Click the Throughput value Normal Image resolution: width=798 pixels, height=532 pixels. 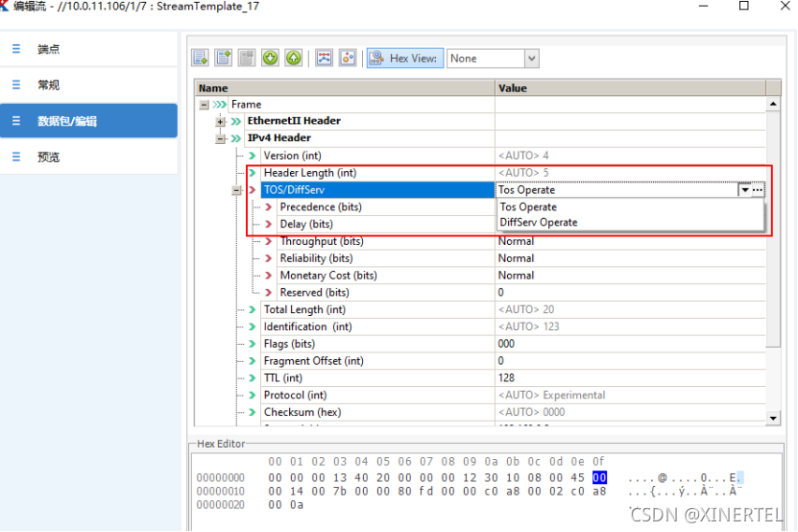(516, 241)
